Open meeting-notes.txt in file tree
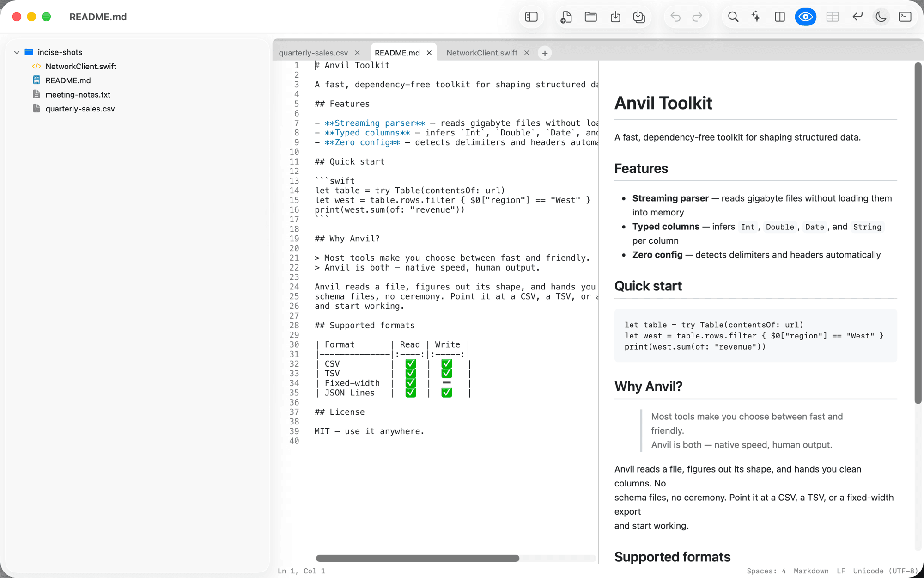The width and height of the screenshot is (924, 578). pyautogui.click(x=78, y=95)
